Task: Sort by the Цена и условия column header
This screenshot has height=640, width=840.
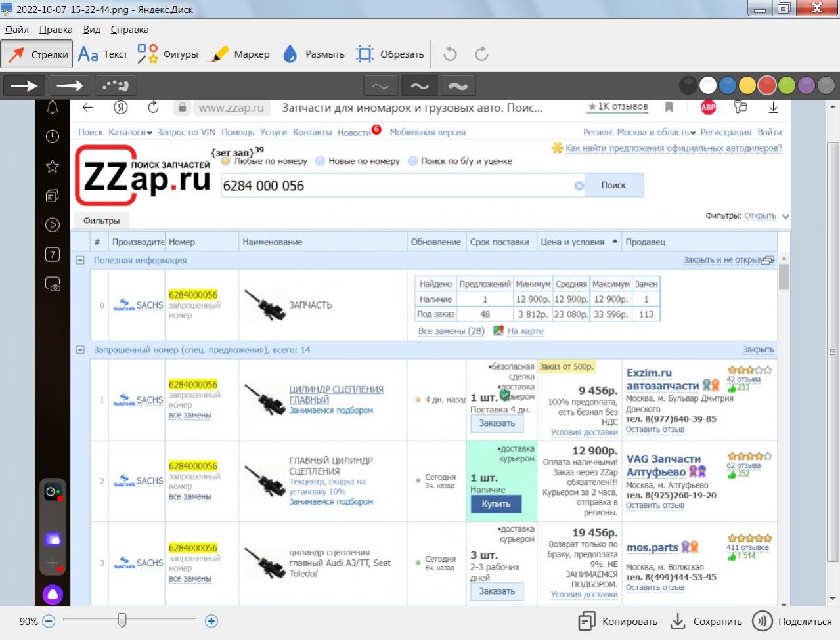Action: 579,242
